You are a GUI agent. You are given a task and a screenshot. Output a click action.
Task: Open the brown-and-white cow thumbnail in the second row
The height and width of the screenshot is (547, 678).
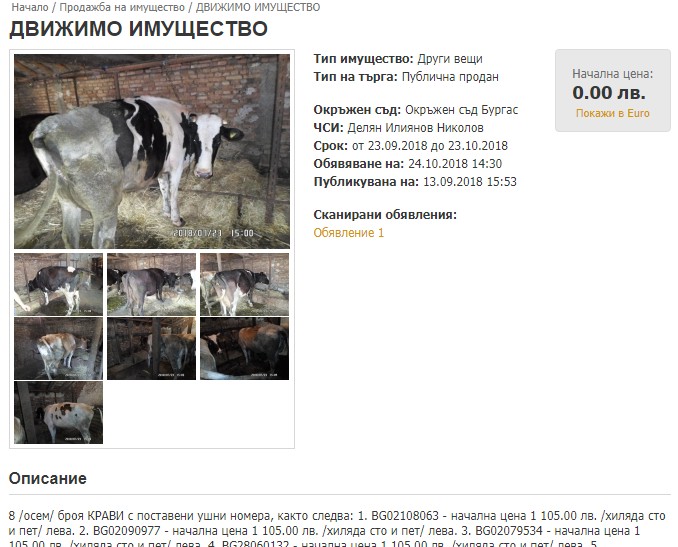58,349
